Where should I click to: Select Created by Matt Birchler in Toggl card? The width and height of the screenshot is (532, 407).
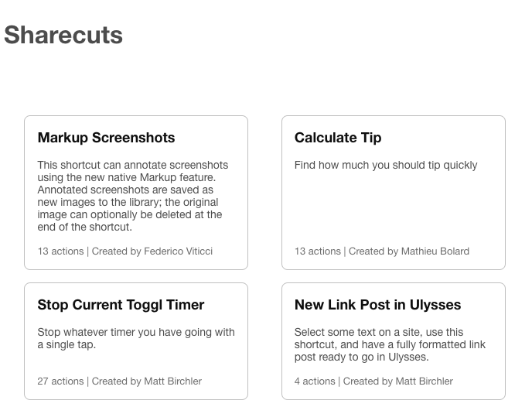point(147,381)
